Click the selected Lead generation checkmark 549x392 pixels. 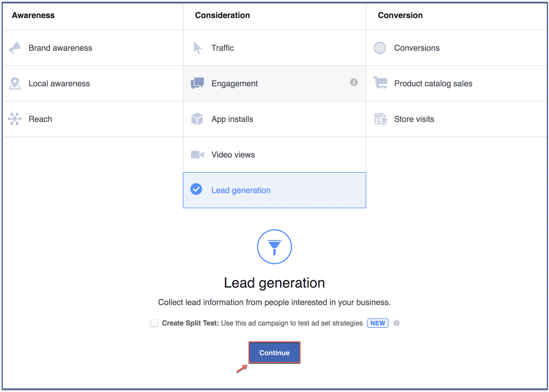click(x=196, y=189)
